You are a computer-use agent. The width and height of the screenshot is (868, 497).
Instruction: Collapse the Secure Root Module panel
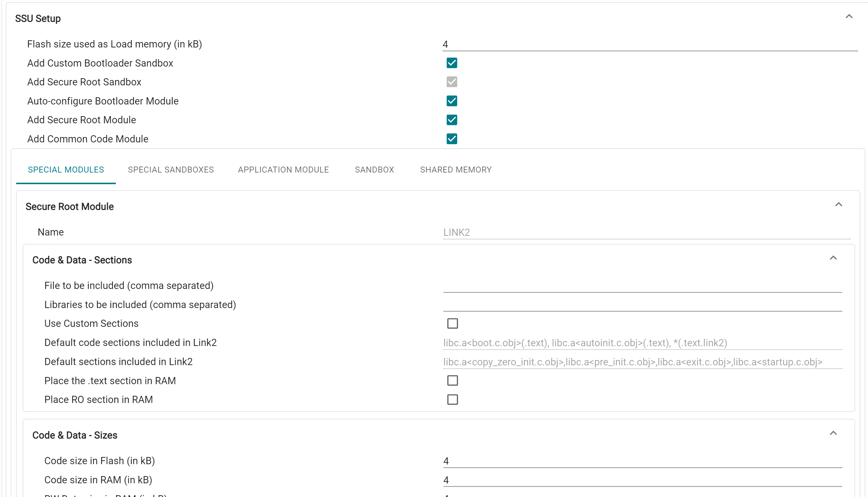pos(839,204)
